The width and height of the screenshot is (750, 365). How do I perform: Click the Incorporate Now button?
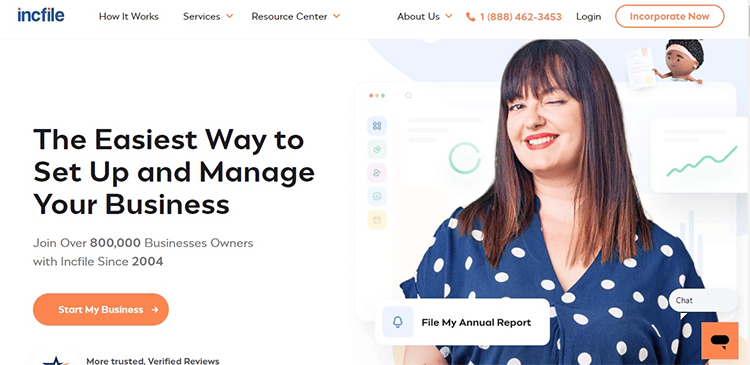(670, 16)
